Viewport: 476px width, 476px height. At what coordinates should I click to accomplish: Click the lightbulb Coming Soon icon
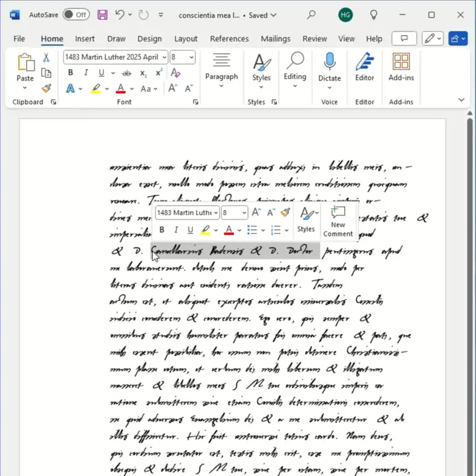374,15
